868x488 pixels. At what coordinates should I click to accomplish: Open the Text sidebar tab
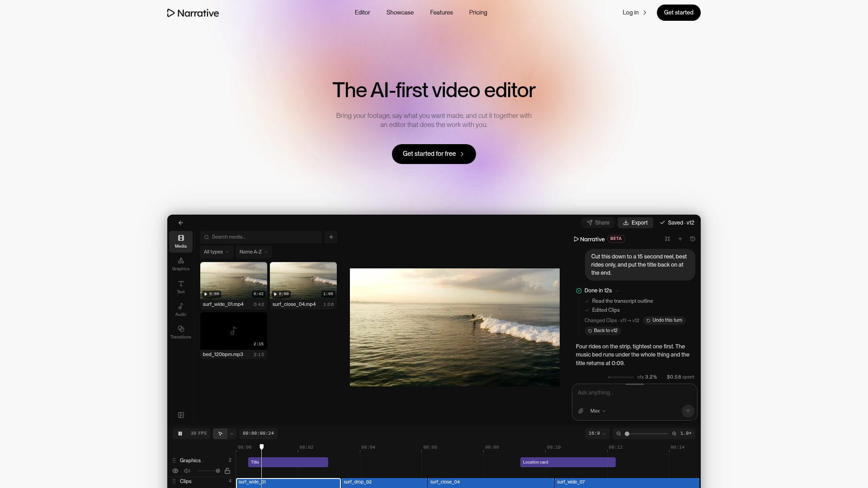(181, 287)
